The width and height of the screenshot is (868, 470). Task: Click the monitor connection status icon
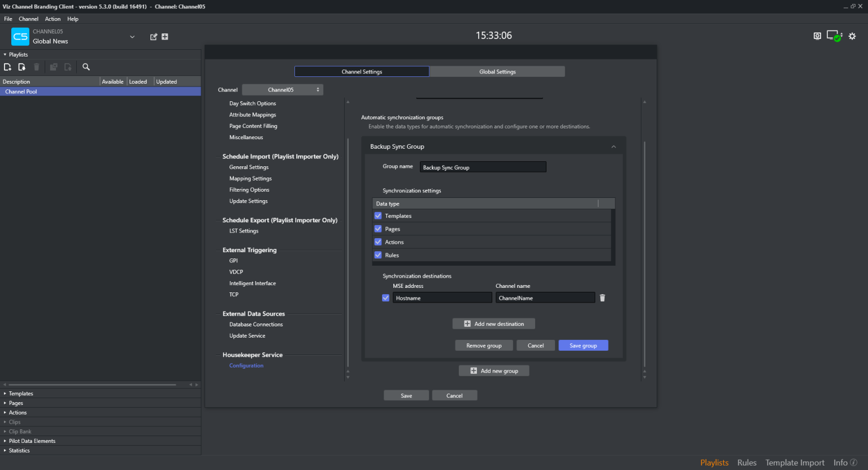click(834, 36)
